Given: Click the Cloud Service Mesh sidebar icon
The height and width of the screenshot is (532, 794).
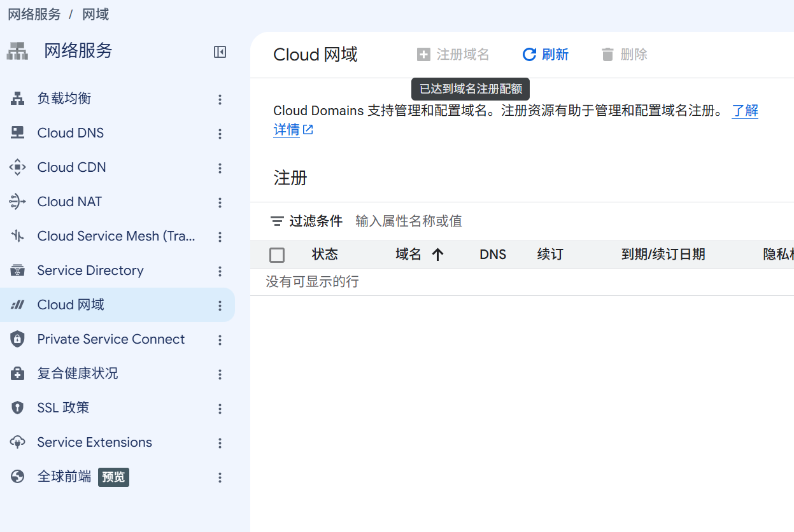Looking at the screenshot, I should point(17,236).
